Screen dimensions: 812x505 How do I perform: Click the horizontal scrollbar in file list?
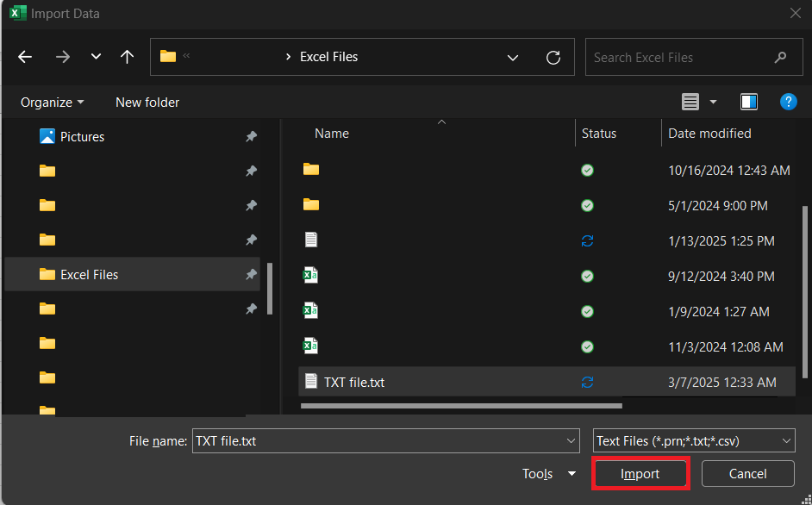(x=461, y=406)
